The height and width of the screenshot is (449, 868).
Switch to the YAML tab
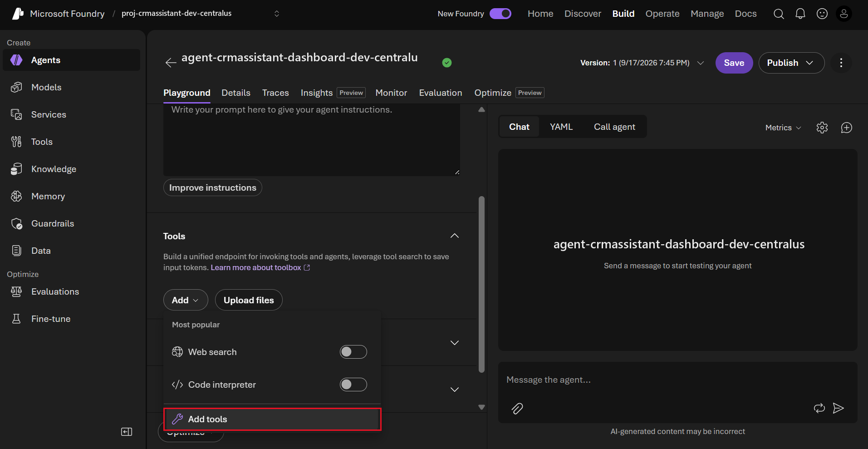pyautogui.click(x=561, y=127)
